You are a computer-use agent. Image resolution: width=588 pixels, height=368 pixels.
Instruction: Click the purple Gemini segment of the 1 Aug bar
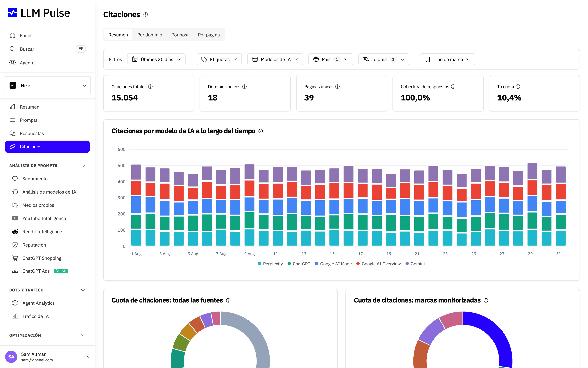[x=136, y=172]
